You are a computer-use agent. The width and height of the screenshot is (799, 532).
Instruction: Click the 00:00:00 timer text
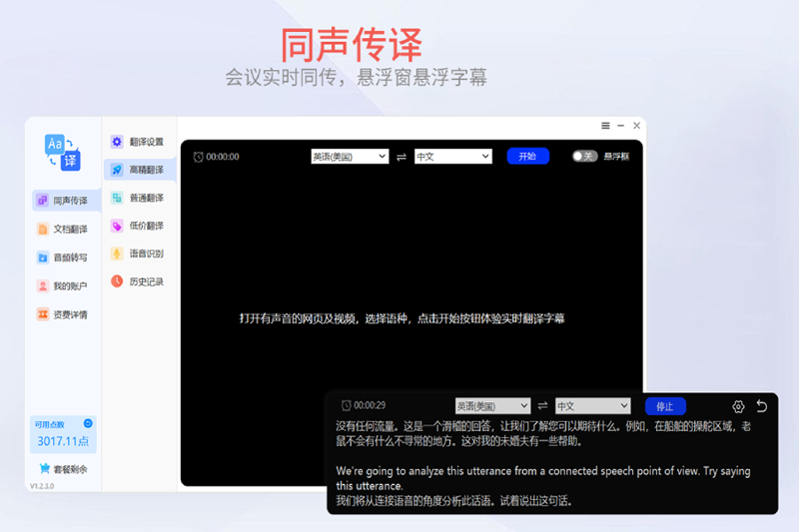223,157
